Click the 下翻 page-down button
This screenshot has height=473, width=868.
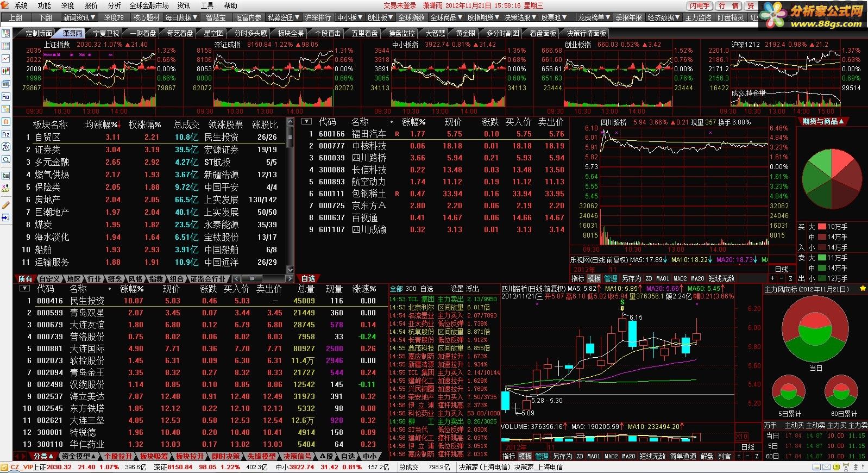click(x=46, y=17)
